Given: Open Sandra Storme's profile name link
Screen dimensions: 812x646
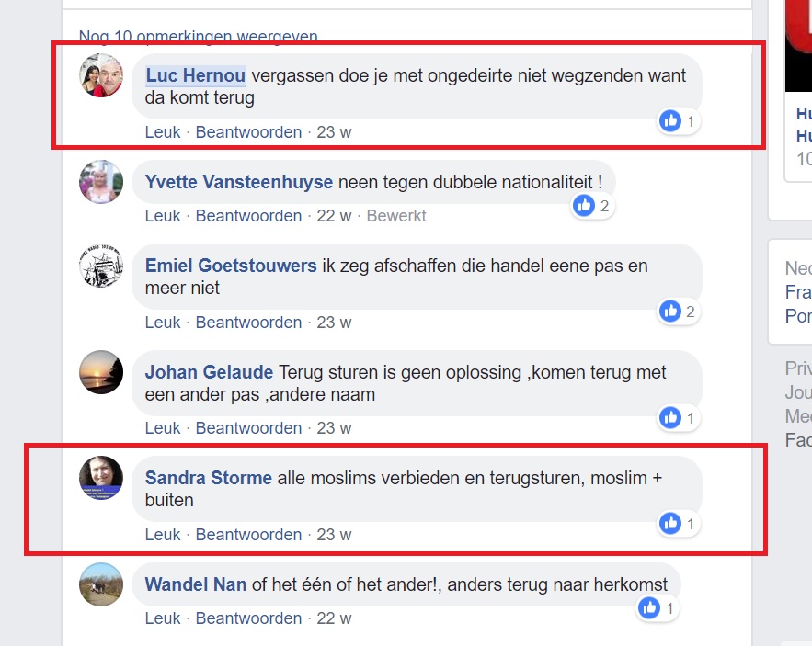Looking at the screenshot, I should click(208, 478).
